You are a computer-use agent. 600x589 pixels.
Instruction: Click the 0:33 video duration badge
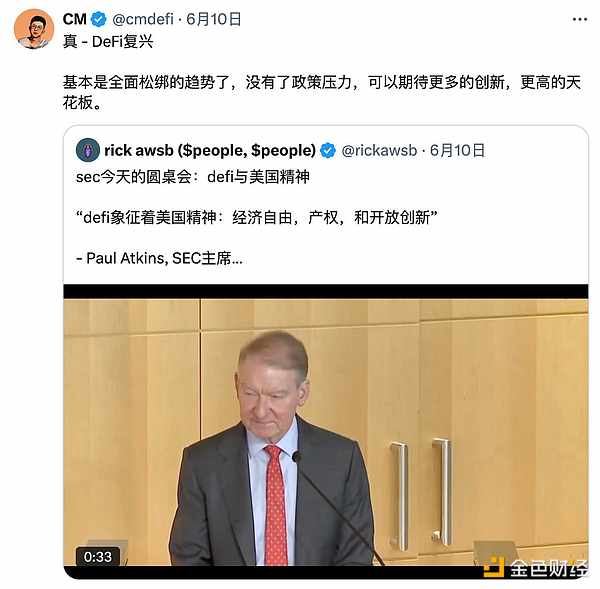click(x=98, y=557)
